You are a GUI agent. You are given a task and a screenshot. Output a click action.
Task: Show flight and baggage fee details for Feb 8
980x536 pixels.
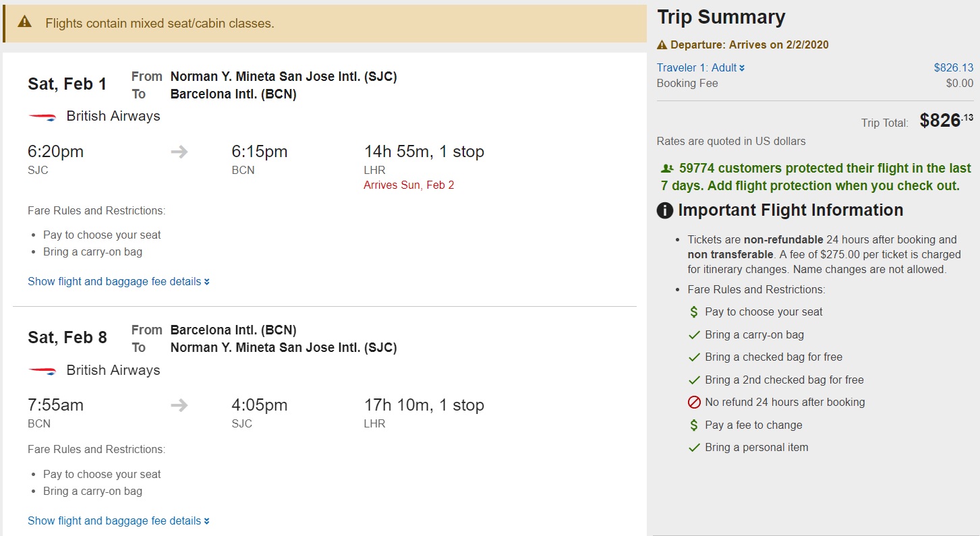[118, 521]
